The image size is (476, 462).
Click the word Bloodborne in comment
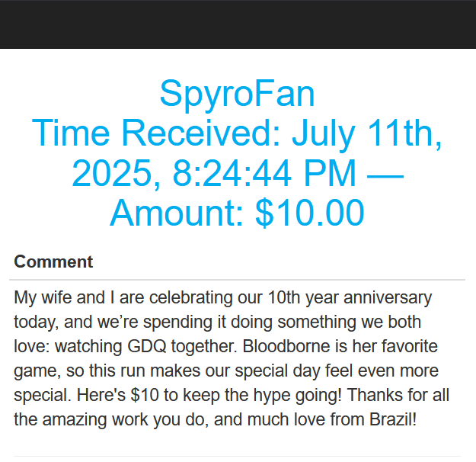286,346
